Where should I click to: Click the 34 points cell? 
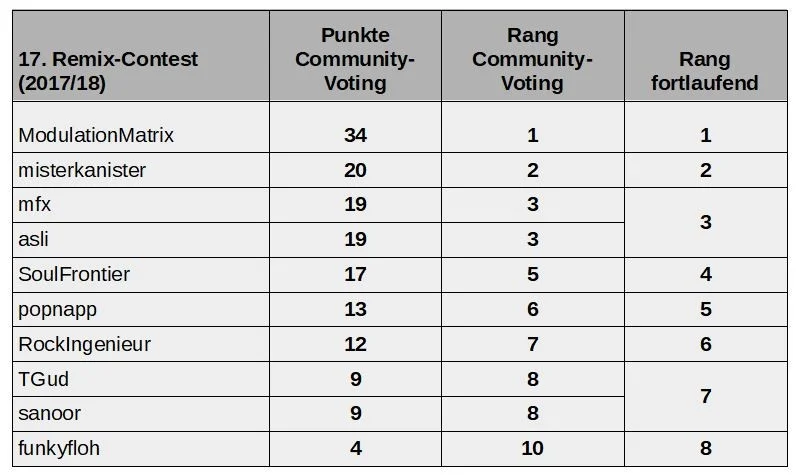355,127
